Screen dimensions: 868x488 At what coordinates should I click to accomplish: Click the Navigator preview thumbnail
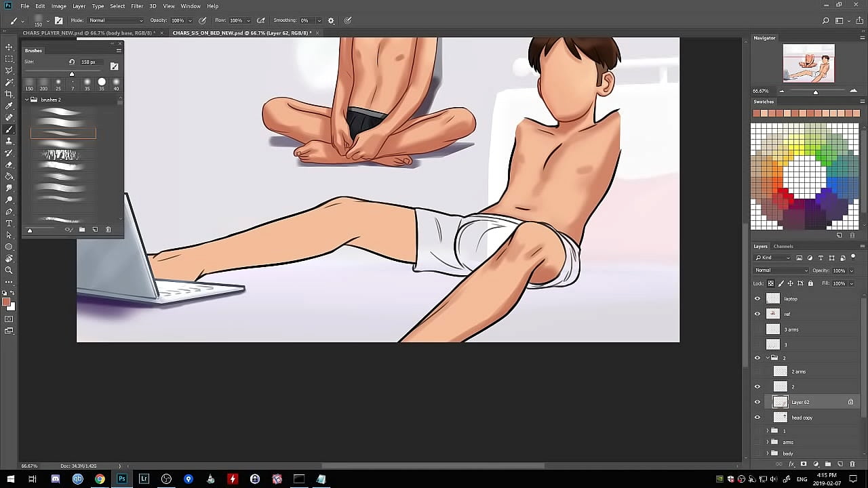tap(808, 64)
